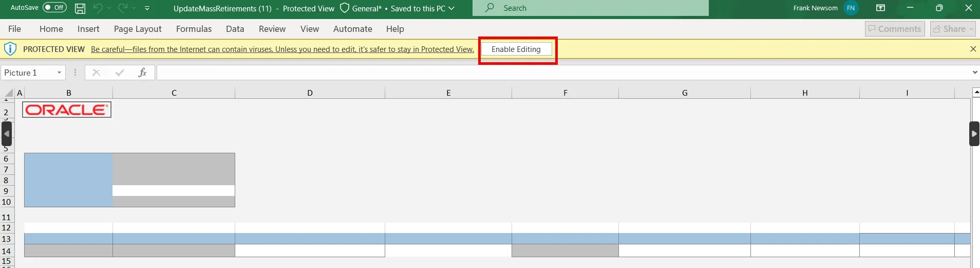Open the Automate tab
This screenshot has width=980, height=268.
[353, 29]
